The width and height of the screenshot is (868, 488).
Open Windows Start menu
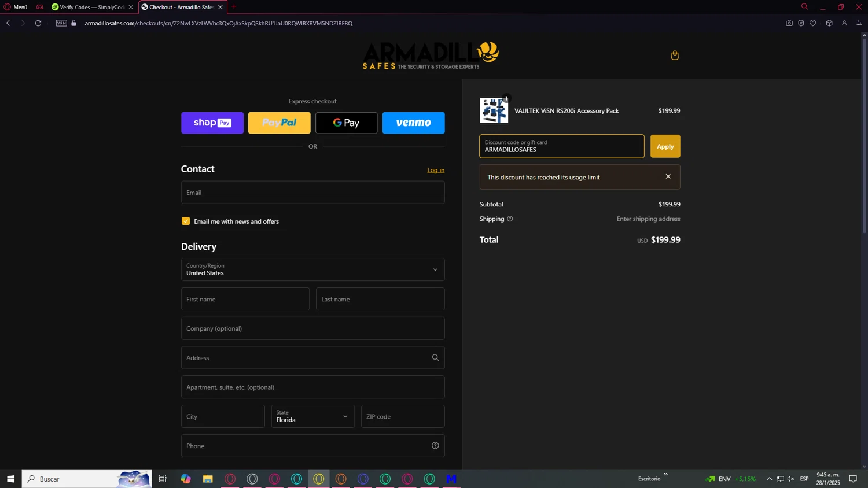pyautogui.click(x=10, y=479)
